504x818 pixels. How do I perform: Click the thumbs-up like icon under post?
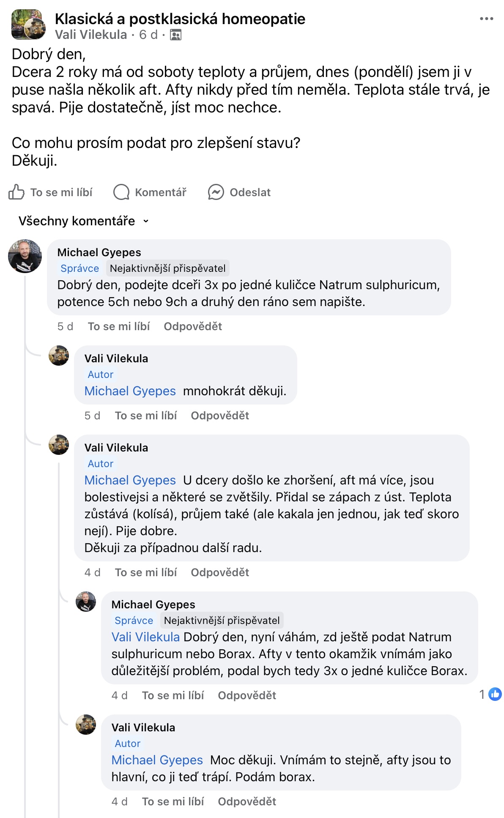(16, 192)
